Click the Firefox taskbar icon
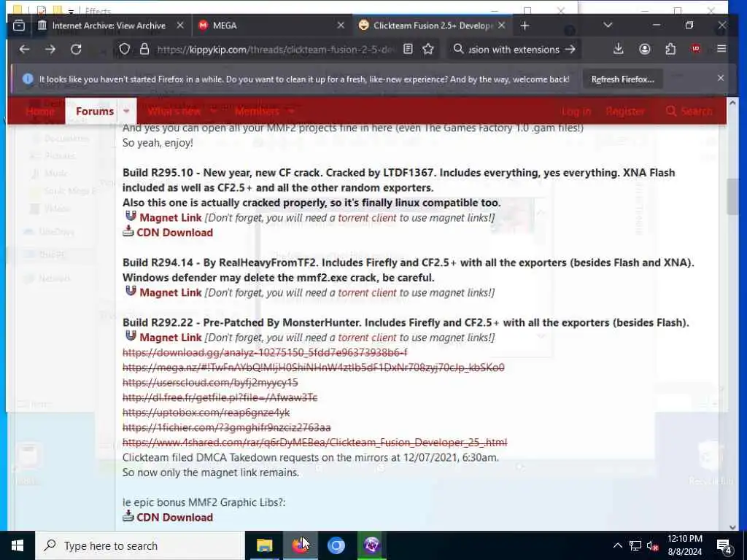 point(300,545)
